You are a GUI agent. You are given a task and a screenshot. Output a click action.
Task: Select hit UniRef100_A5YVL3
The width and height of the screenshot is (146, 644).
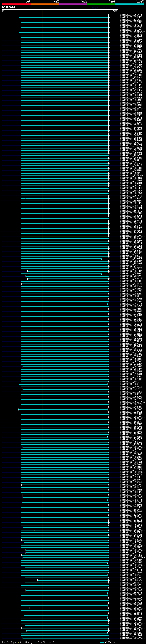(131, 98)
